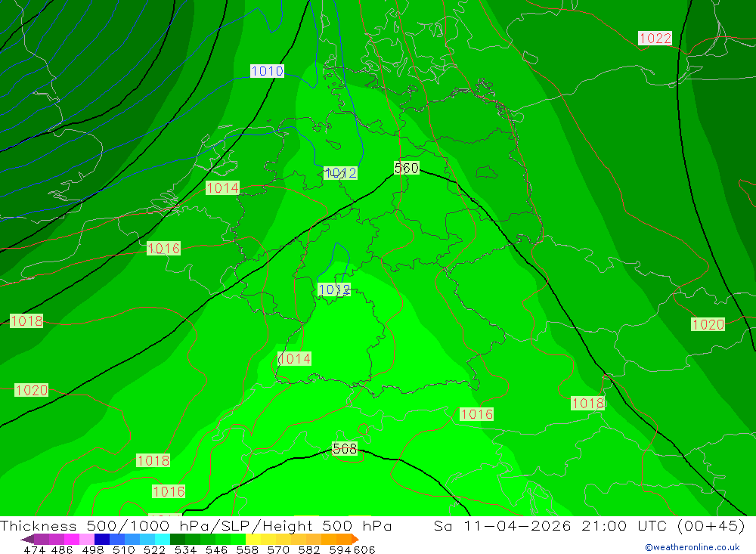
Task: Click the legend value 510
Action: point(124,549)
